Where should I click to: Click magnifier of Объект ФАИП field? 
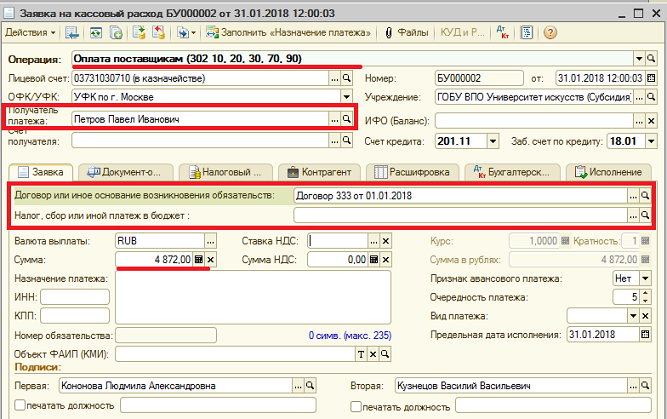[x=385, y=354]
